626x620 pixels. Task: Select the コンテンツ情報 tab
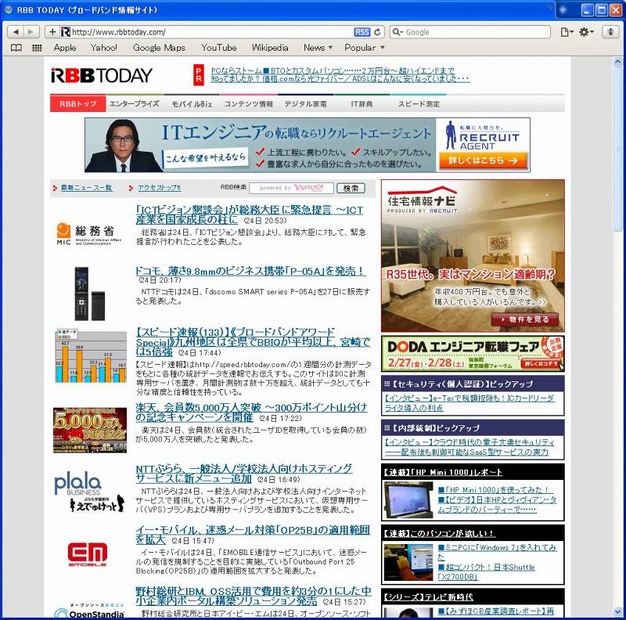point(248,104)
